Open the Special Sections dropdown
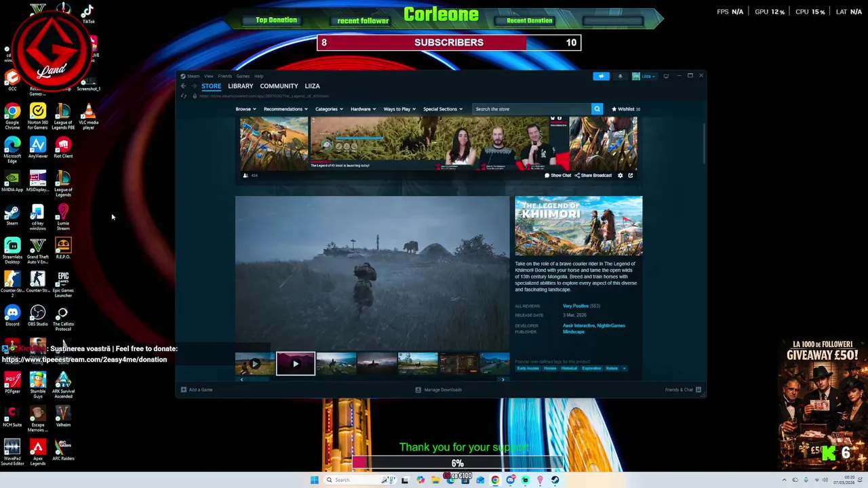868x488 pixels. [443, 109]
